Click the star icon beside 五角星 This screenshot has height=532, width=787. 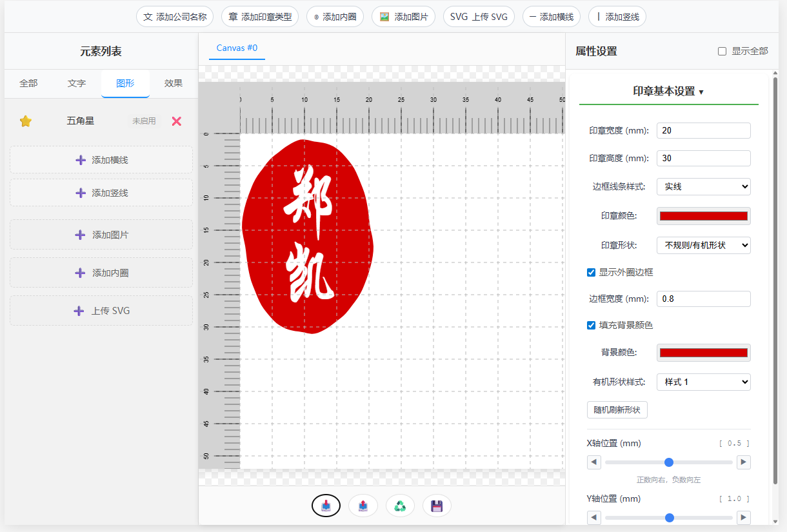click(26, 121)
